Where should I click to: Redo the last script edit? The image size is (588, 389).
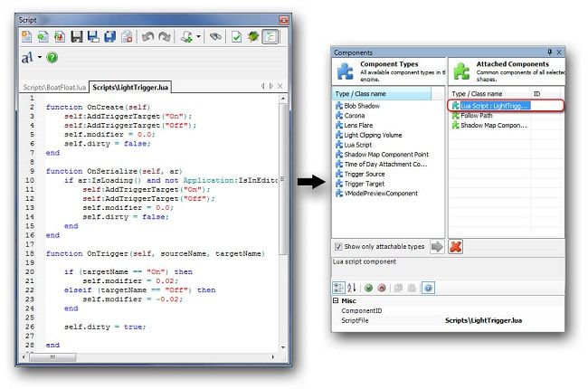pyautogui.click(x=165, y=37)
